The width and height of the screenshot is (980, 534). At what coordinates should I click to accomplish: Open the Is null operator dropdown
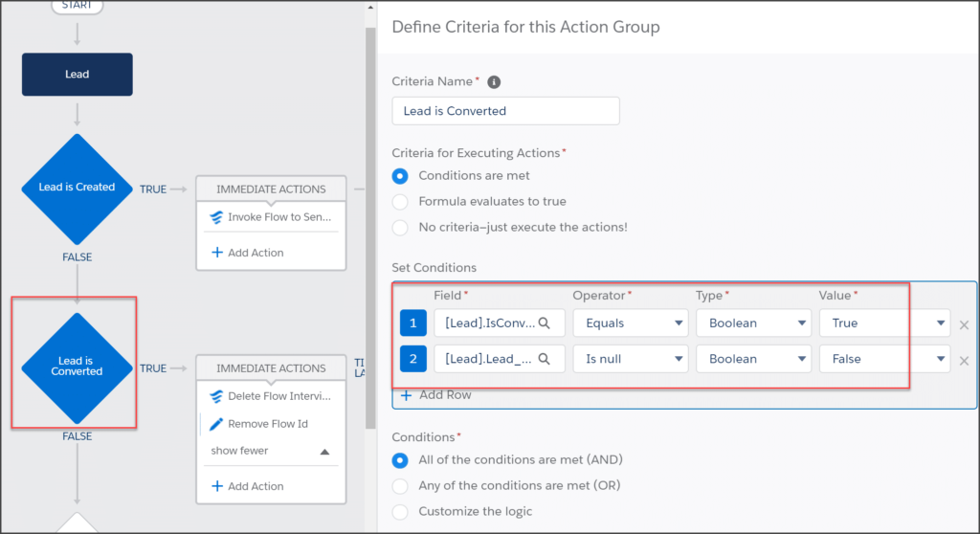click(x=631, y=359)
